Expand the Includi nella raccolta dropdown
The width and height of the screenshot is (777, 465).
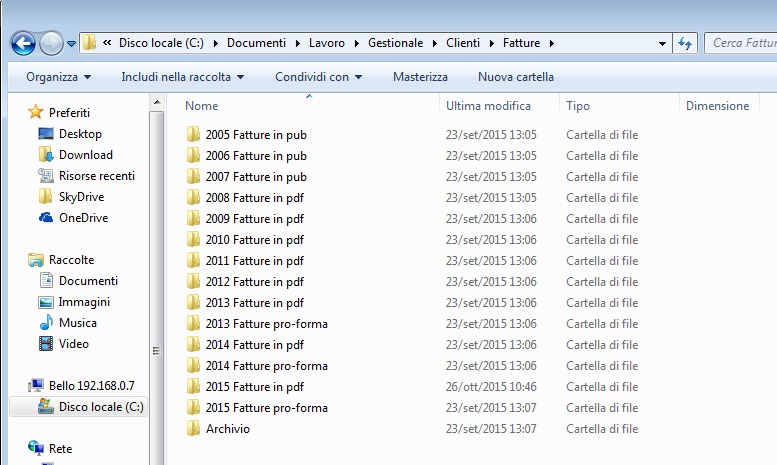point(182,77)
